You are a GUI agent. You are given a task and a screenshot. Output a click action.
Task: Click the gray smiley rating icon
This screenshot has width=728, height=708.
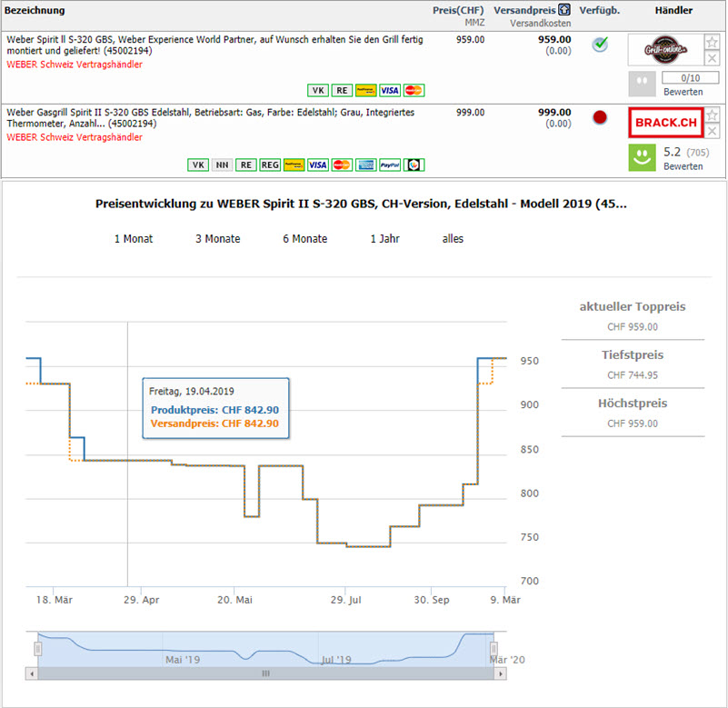pos(642,84)
